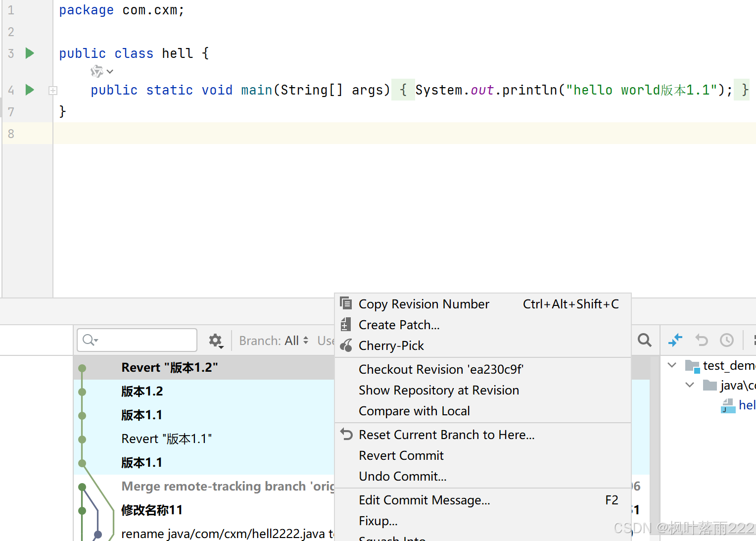This screenshot has height=541, width=756.
Task: Click related settings gear under class hell
Action: (96, 71)
